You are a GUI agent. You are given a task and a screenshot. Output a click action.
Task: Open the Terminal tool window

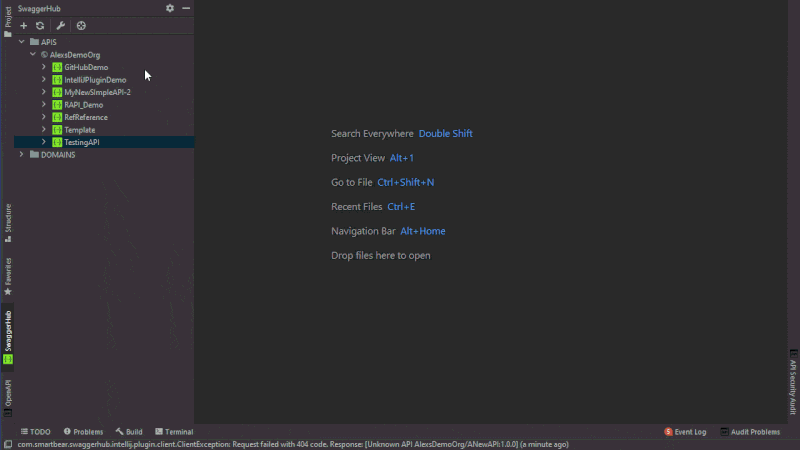[x=174, y=432]
